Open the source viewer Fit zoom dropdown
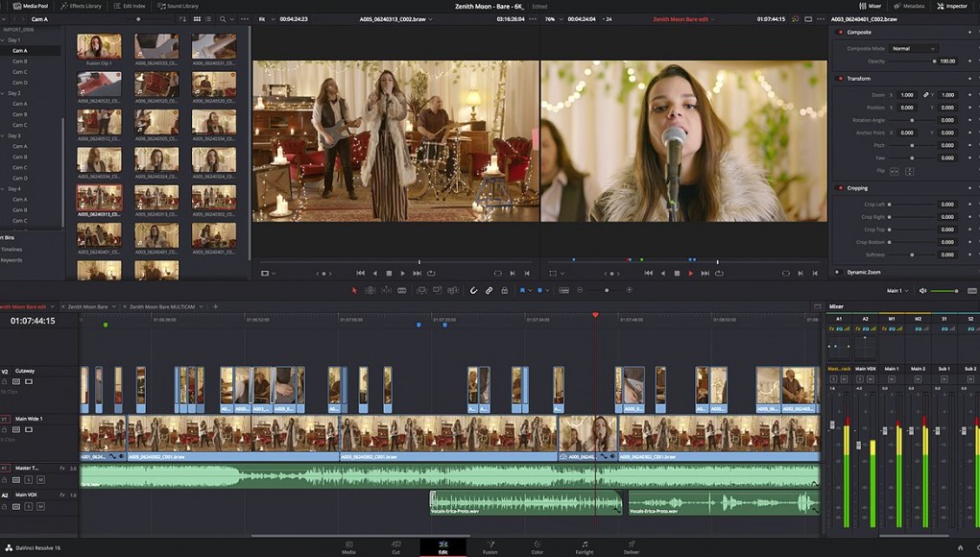The width and height of the screenshot is (980, 557). [266, 19]
